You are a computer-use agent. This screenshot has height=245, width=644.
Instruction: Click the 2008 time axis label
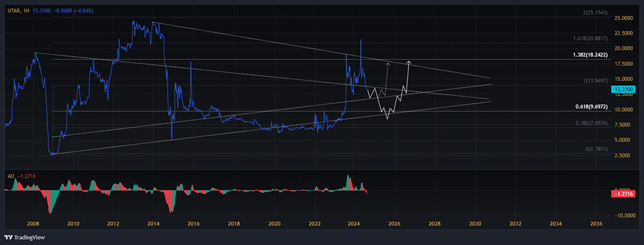33,224
